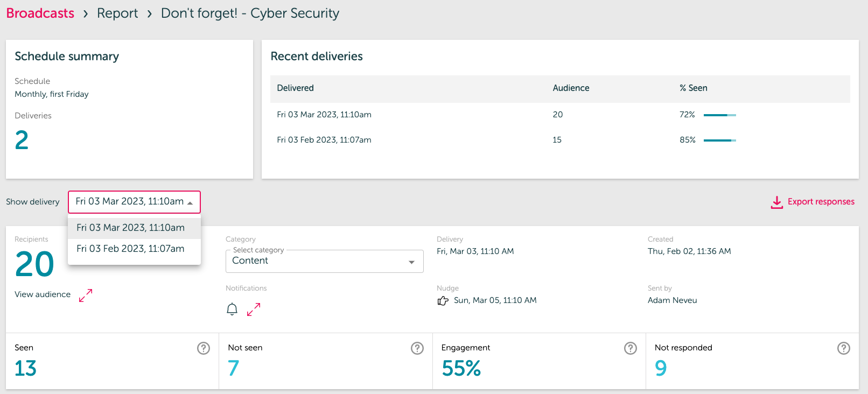Click the 72% seen progress bar
Image resolution: width=868 pixels, height=394 pixels.
pos(720,115)
